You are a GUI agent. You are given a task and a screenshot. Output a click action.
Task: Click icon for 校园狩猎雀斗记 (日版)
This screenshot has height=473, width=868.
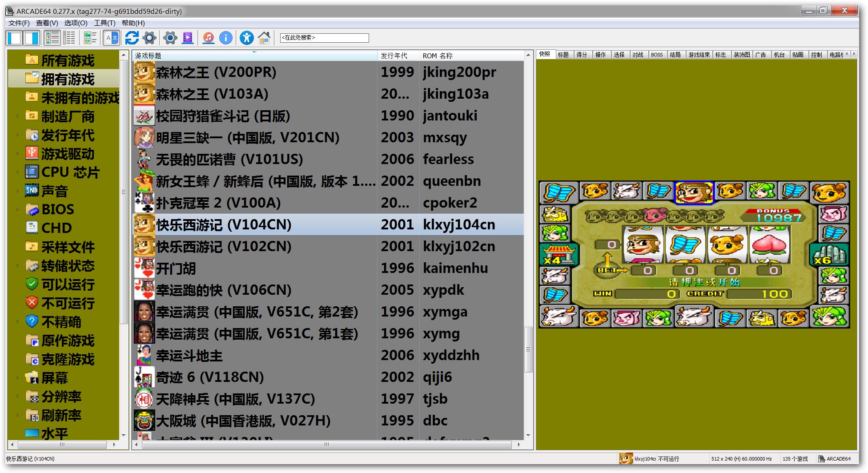144,116
